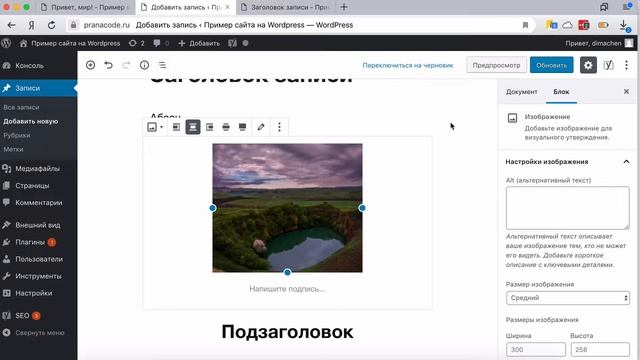
Task: Visit site Пример сайта на Wordpress
Action: coord(70,43)
